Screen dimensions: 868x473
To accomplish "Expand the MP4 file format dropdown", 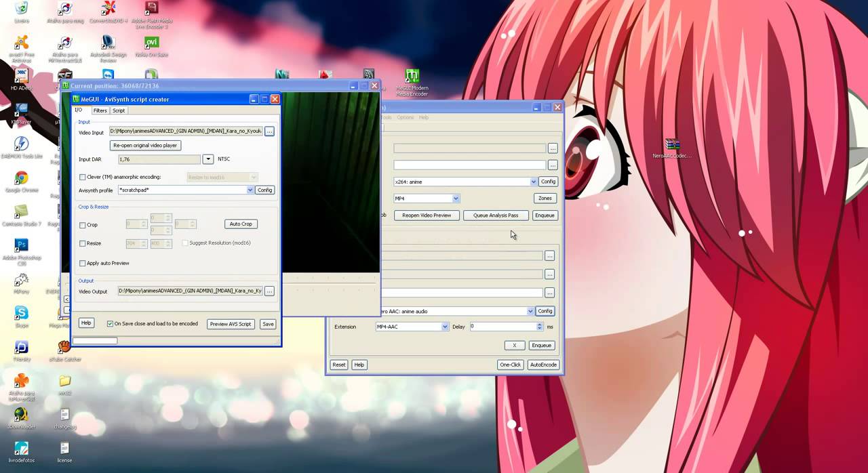I will (x=456, y=199).
